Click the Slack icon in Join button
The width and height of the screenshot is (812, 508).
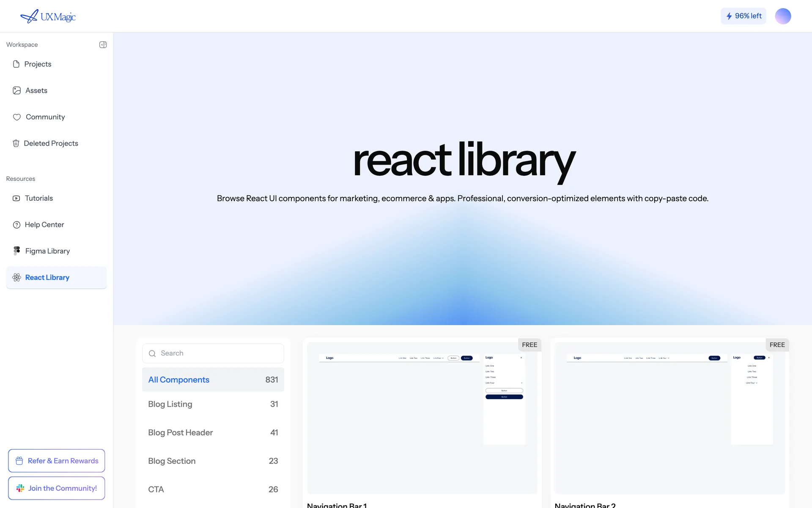20,488
